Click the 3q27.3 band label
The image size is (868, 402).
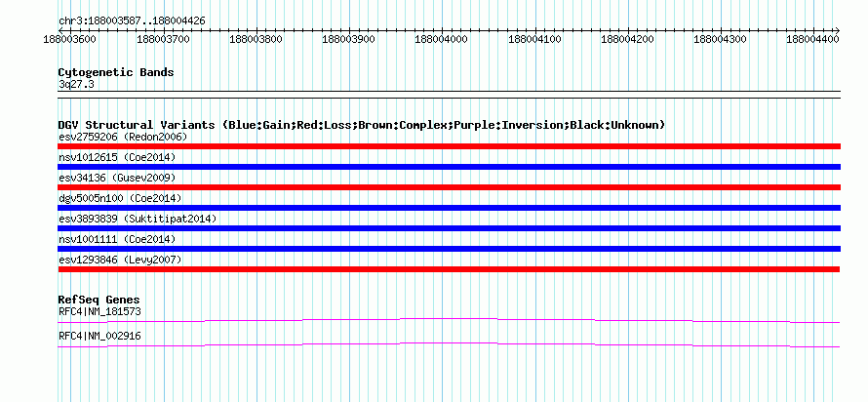click(77, 85)
